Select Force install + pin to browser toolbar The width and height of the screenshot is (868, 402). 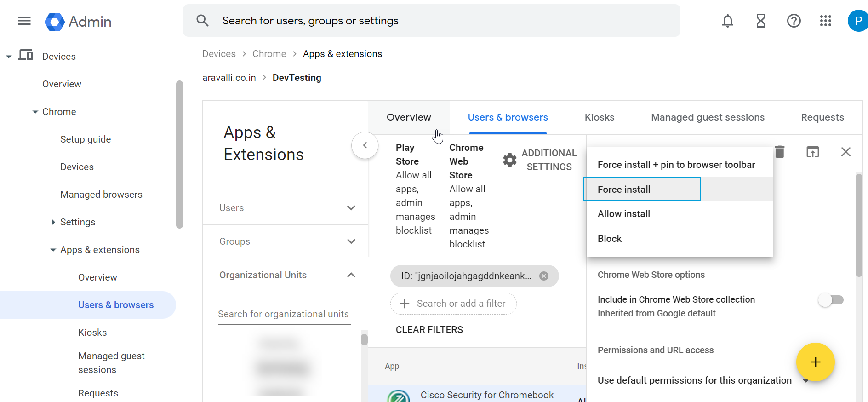680,165
